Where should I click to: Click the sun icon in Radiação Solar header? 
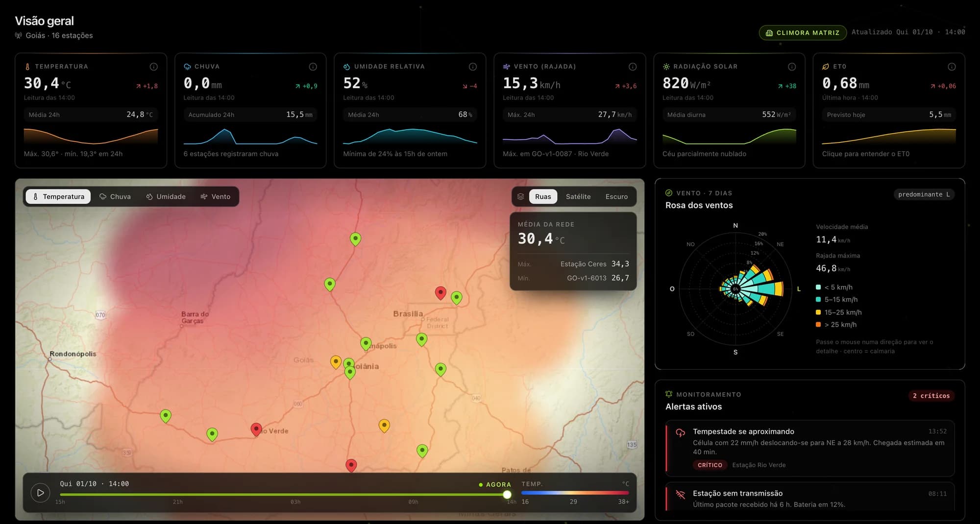[x=666, y=67]
